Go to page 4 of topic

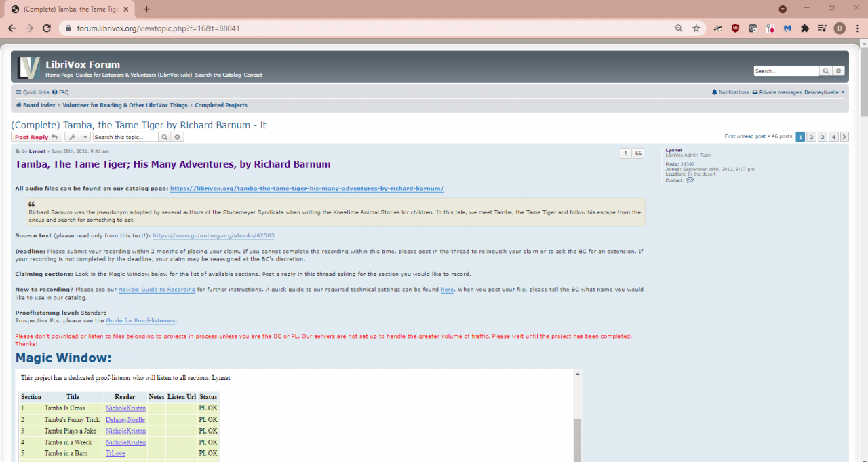pos(833,136)
